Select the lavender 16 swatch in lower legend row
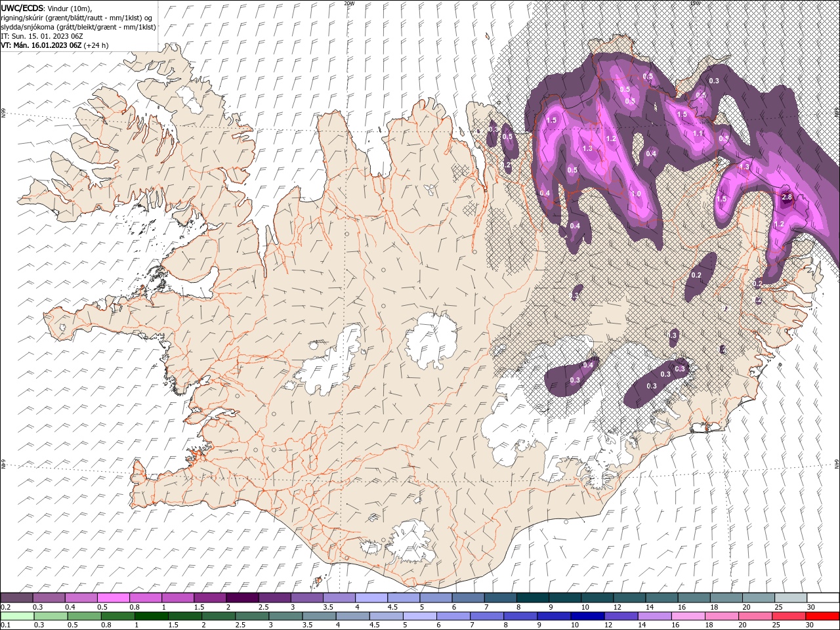Viewport: 840px width, 630px height. click(688, 616)
